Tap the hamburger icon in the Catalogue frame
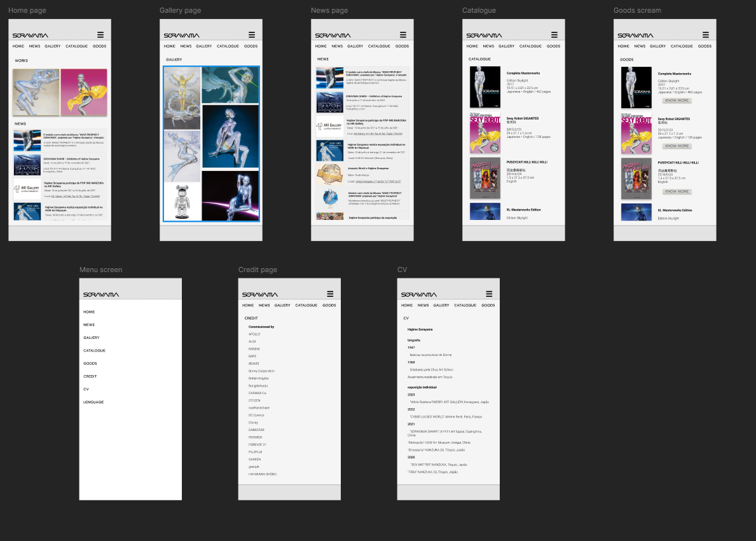756x541 pixels. 554,35
